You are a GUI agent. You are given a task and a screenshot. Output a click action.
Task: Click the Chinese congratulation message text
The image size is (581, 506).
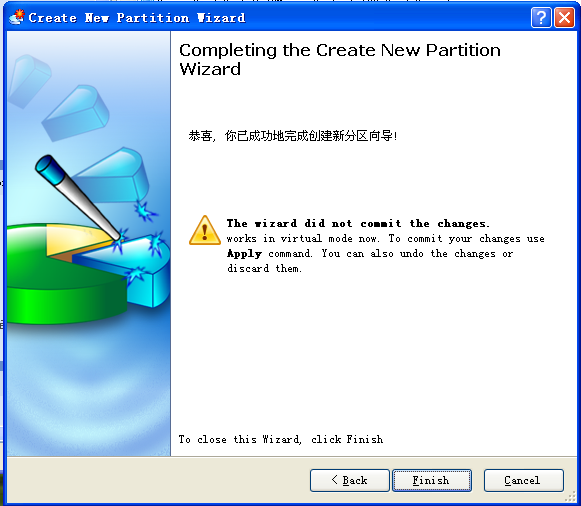pyautogui.click(x=293, y=136)
